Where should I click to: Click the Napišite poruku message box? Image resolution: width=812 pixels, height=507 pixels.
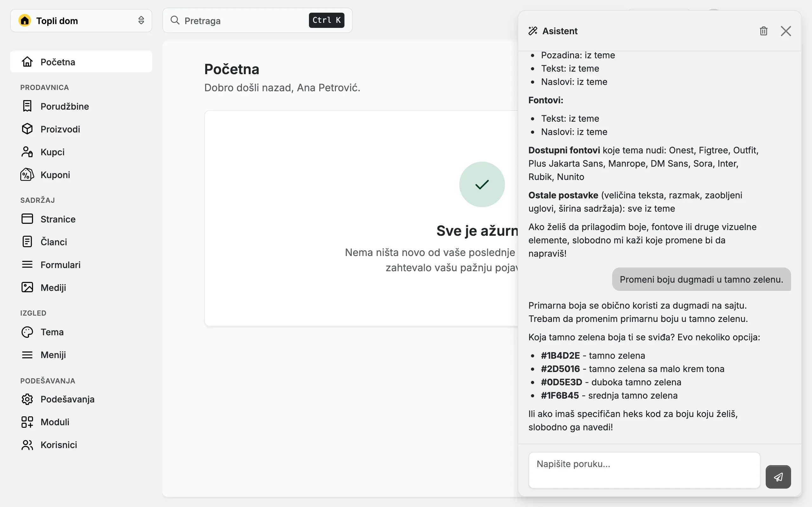[644, 470]
